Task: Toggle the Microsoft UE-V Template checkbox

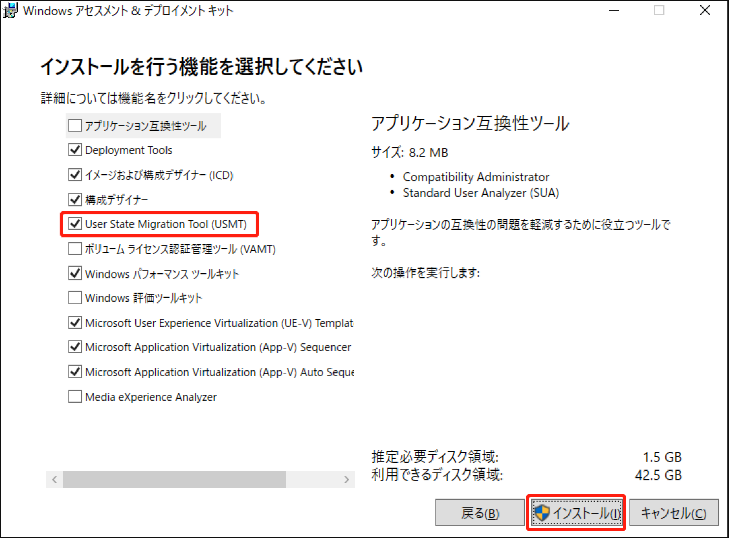Action: tap(75, 323)
